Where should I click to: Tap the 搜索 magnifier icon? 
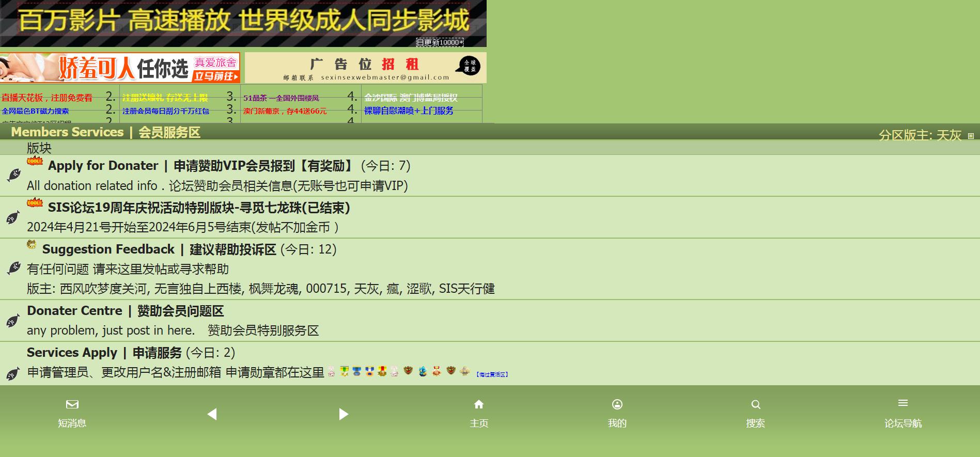pyautogui.click(x=755, y=404)
